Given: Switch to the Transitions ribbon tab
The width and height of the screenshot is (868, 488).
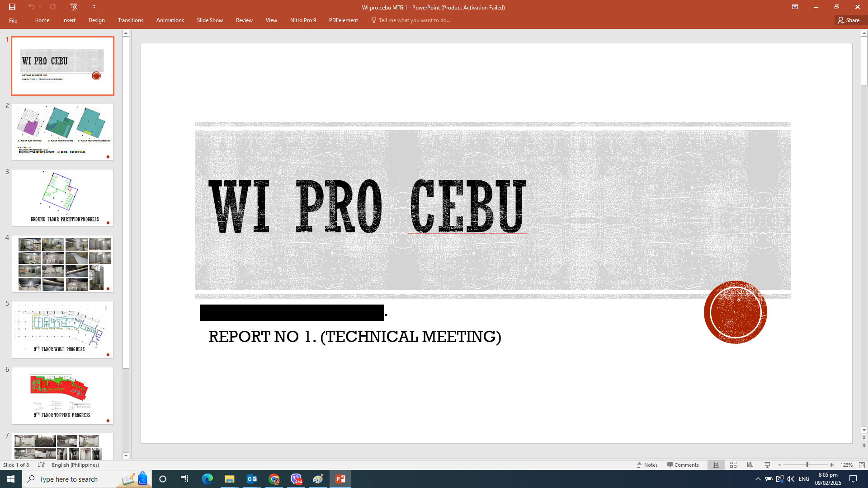Looking at the screenshot, I should tap(130, 20).
